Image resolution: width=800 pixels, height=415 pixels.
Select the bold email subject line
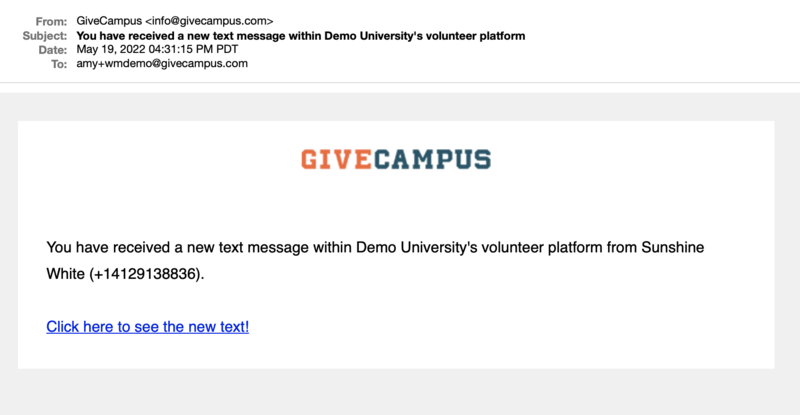pos(301,36)
